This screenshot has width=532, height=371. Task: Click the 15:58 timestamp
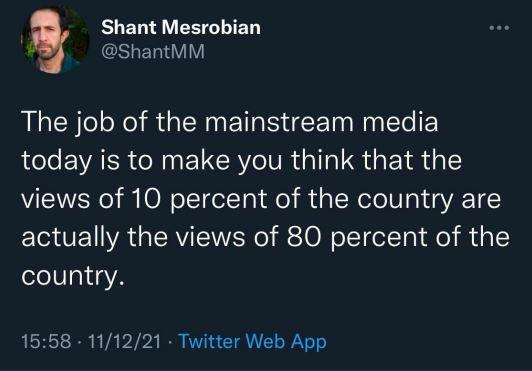click(x=46, y=341)
